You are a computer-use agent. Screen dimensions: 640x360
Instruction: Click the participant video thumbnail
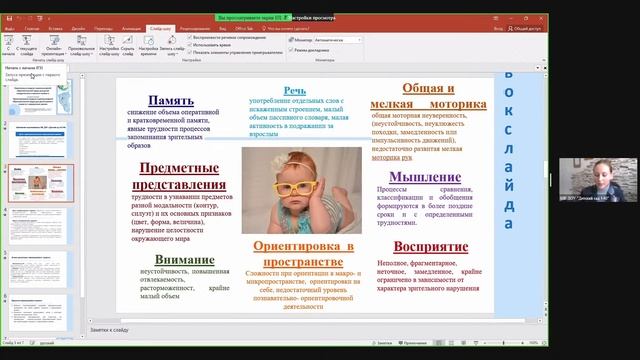(x=598, y=180)
